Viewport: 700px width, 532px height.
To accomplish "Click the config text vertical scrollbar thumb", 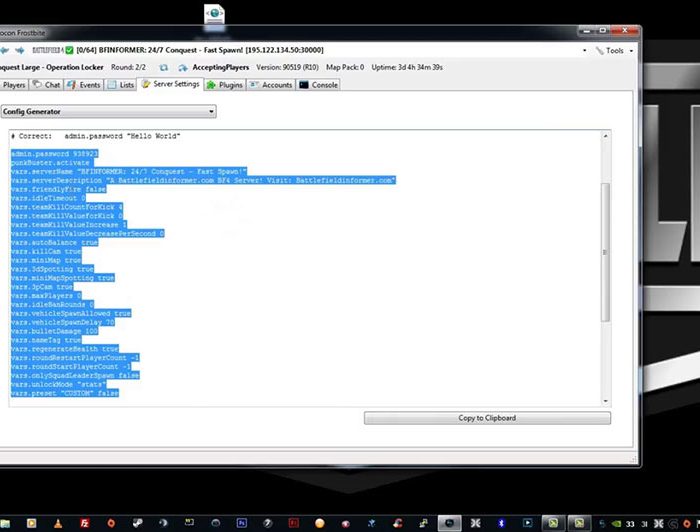I will click(605, 252).
